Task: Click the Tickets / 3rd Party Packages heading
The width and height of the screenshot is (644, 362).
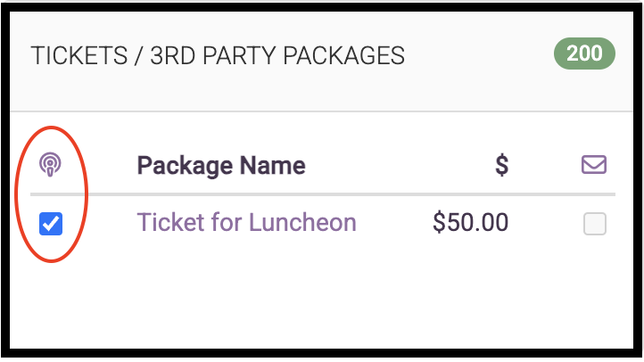Action: click(x=218, y=55)
